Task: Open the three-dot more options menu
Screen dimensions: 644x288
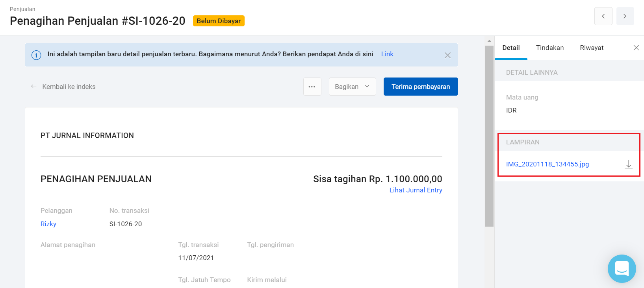Action: point(312,87)
